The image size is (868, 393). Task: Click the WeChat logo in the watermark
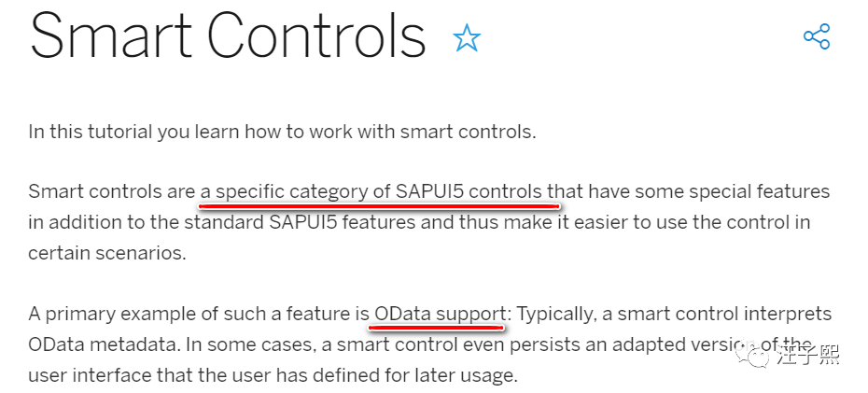(751, 355)
